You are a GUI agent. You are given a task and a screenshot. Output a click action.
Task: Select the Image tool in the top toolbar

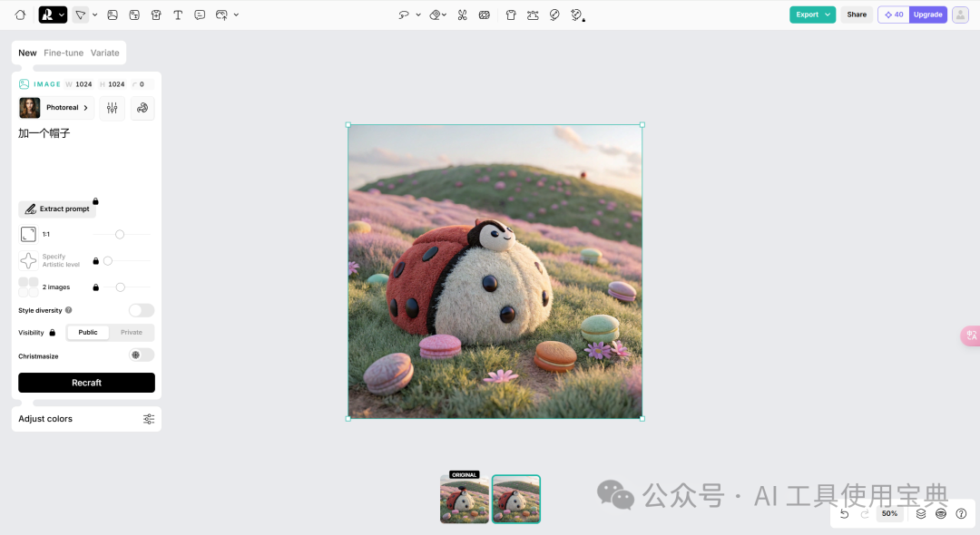pos(113,15)
